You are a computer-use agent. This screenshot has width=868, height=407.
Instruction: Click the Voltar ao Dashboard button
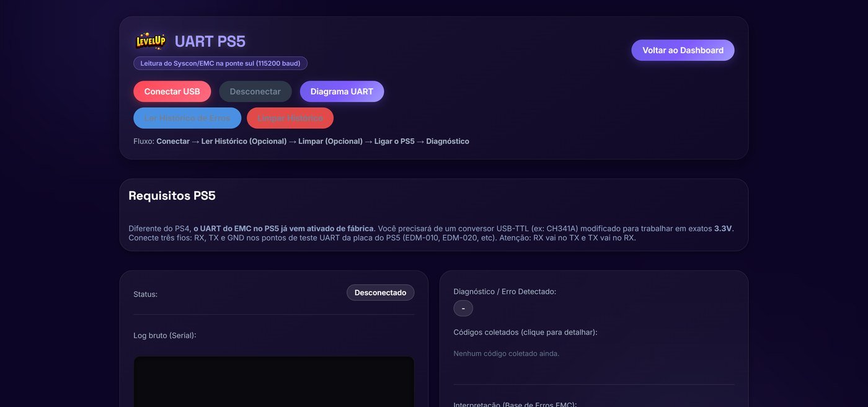coord(683,50)
